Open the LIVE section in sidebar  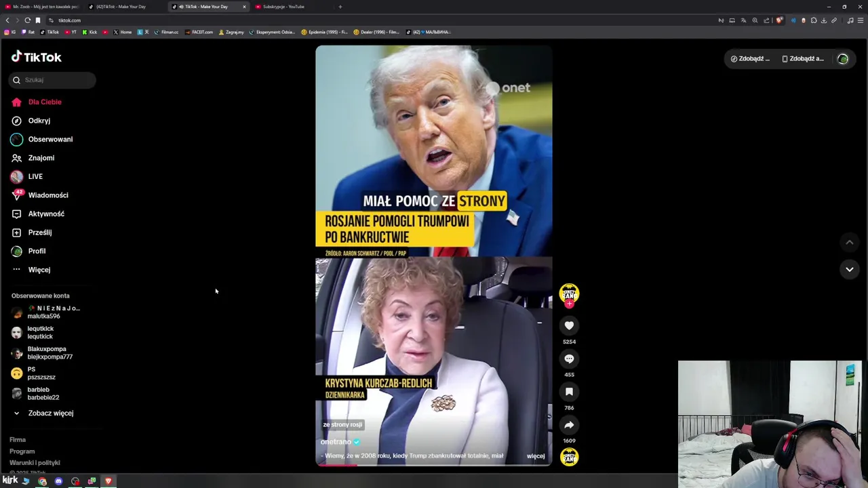[x=27, y=176]
